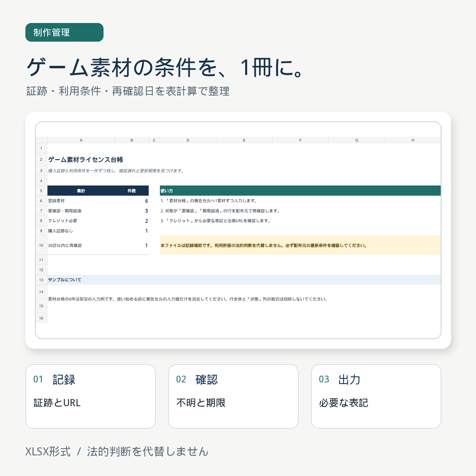The image size is (476, 476).
Task: Click the クレジット必要 row label
Action: point(63,221)
